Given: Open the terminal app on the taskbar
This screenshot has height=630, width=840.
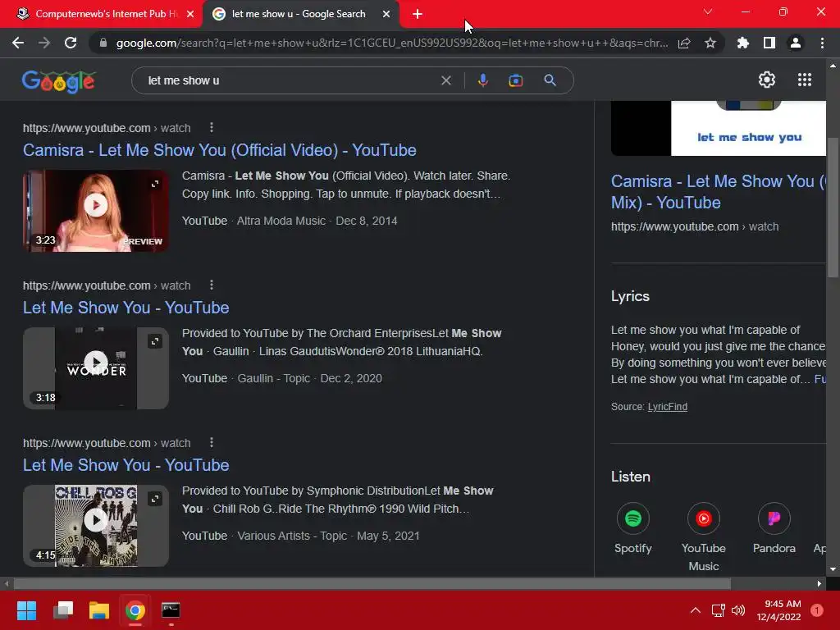Looking at the screenshot, I should tap(171, 610).
